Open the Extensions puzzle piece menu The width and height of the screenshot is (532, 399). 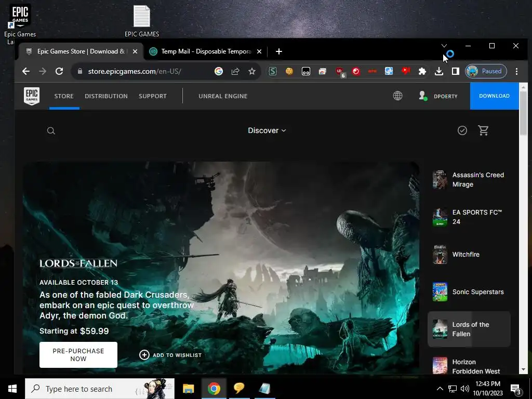(x=422, y=71)
